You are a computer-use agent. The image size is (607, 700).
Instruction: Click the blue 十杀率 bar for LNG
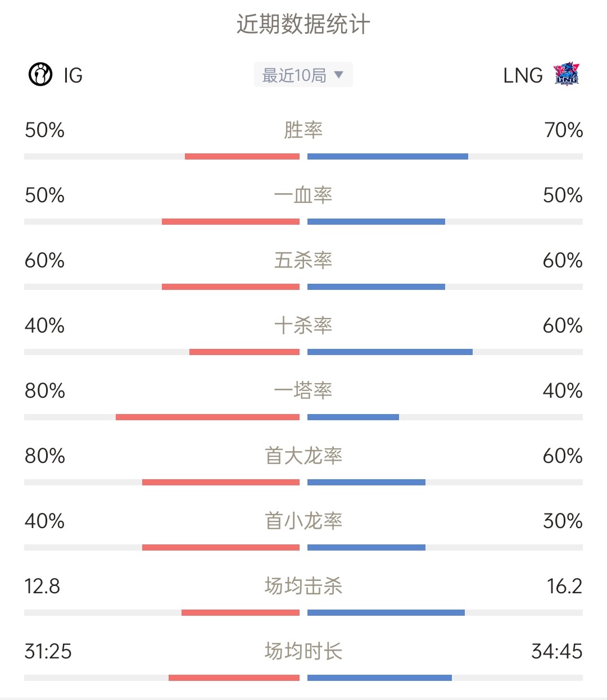pos(390,352)
